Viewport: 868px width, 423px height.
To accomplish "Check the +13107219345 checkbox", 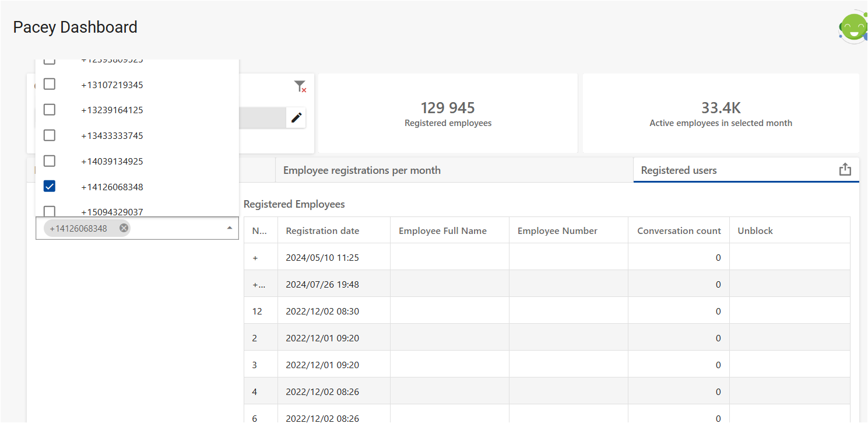I will tap(50, 85).
